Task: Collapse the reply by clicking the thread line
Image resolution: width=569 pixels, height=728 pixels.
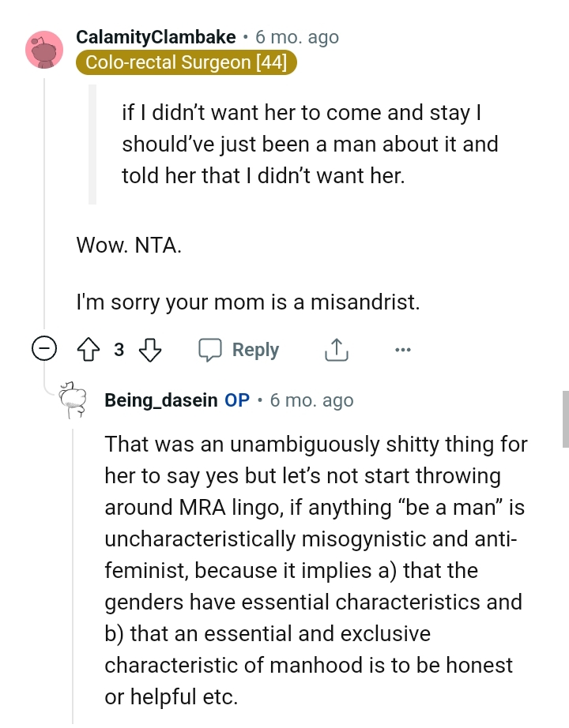Action: pyautogui.click(x=71, y=553)
